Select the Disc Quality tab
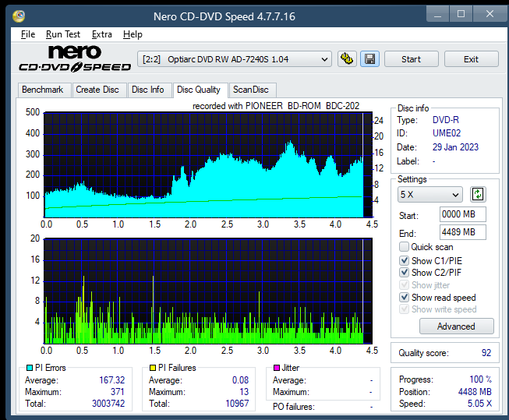The height and width of the screenshot is (420, 509). (199, 90)
